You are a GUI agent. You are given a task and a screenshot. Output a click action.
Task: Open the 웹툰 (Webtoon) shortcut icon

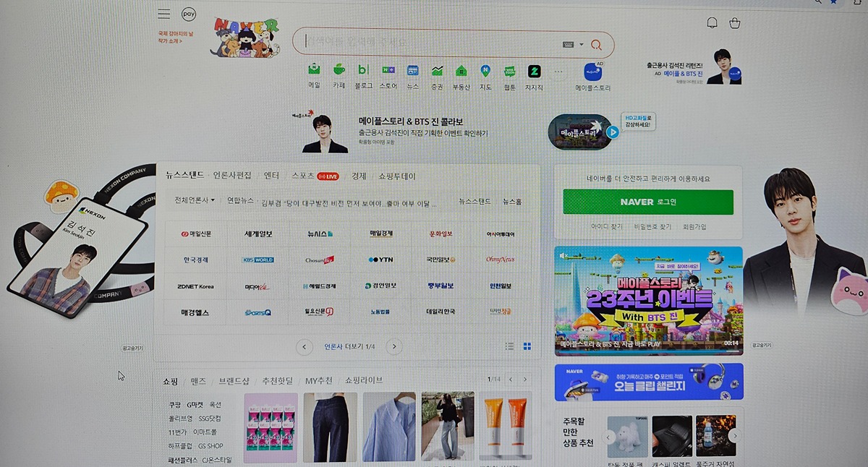[x=510, y=71]
